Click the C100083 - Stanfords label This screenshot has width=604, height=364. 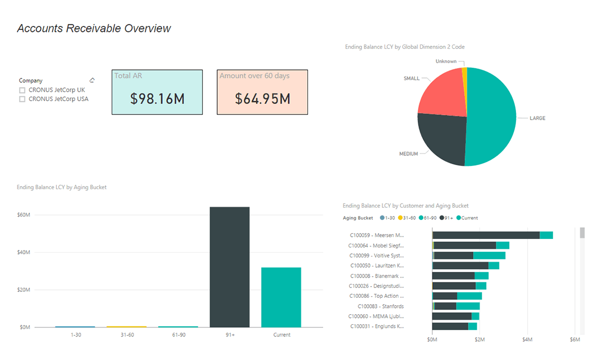[381, 306]
